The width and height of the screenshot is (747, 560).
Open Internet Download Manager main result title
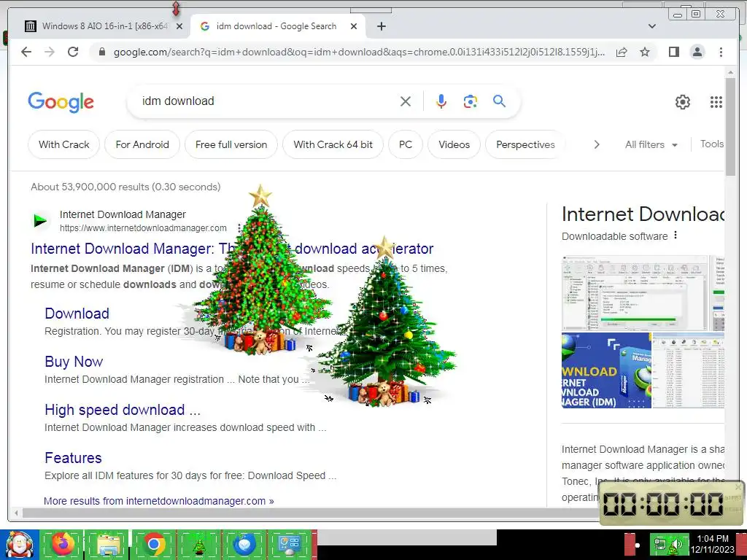pos(232,249)
